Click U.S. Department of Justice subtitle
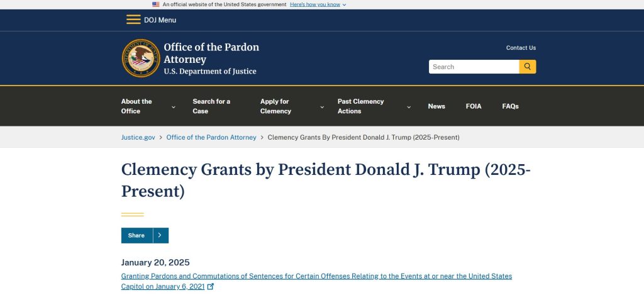The width and height of the screenshot is (644, 300). (210, 72)
